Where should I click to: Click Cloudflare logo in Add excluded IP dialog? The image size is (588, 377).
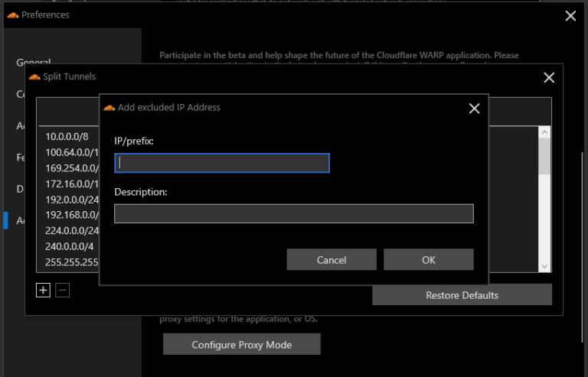[x=109, y=108]
